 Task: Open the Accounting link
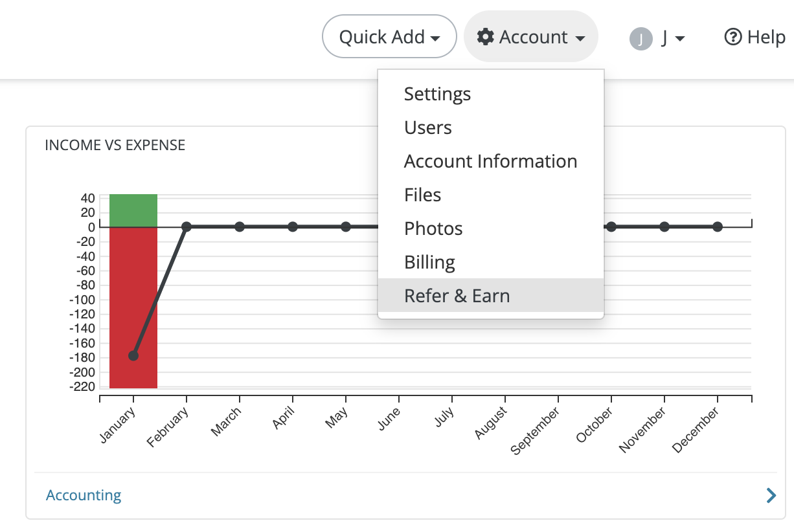coord(84,496)
